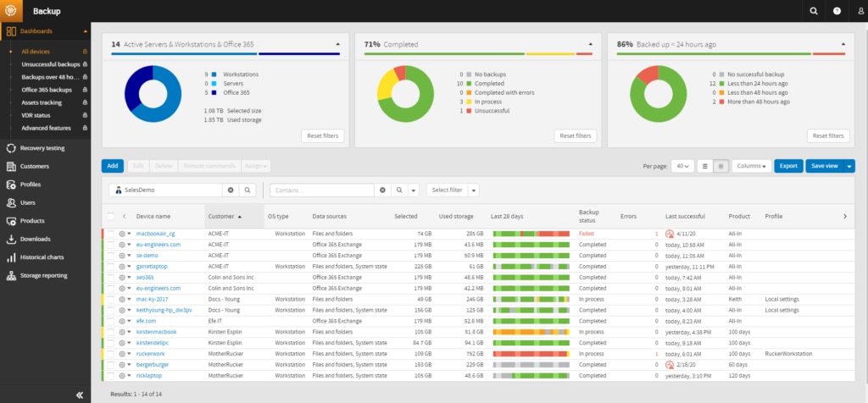Image resolution: width=868 pixels, height=403 pixels.
Task: Click warning clock icon in bergerburger row
Action: pos(670,365)
